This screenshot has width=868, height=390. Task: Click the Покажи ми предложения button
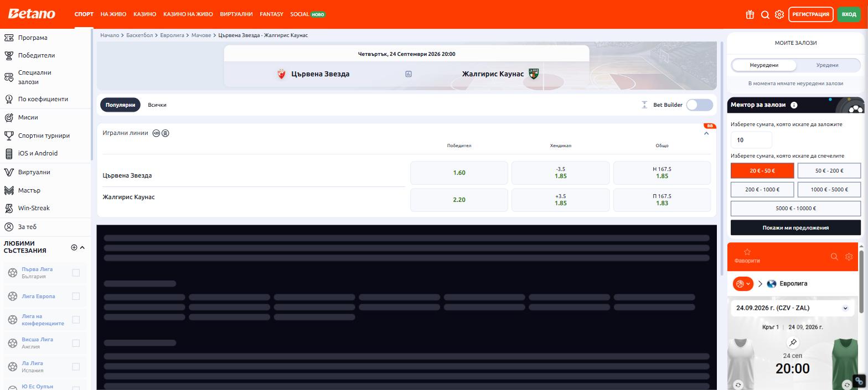coord(795,228)
